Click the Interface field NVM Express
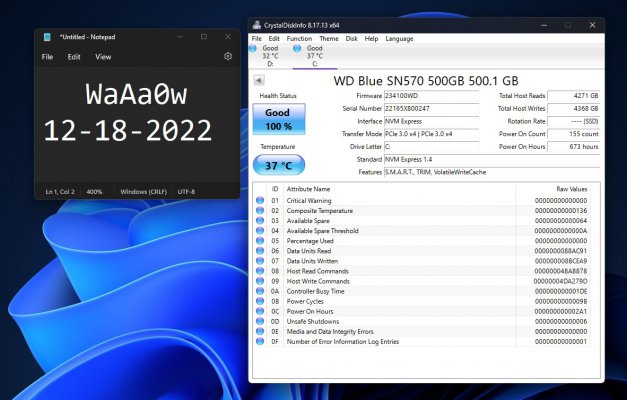627x400 pixels. (x=431, y=121)
